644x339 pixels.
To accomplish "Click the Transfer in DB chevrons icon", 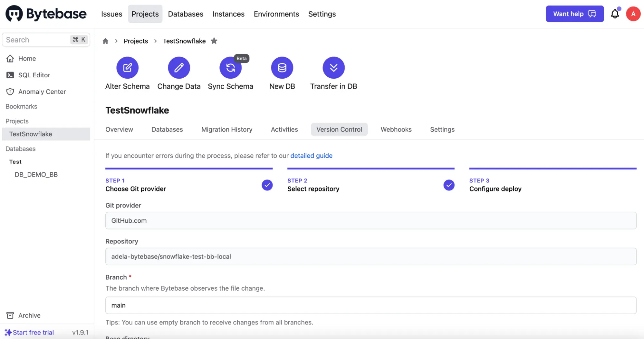I will 333,68.
